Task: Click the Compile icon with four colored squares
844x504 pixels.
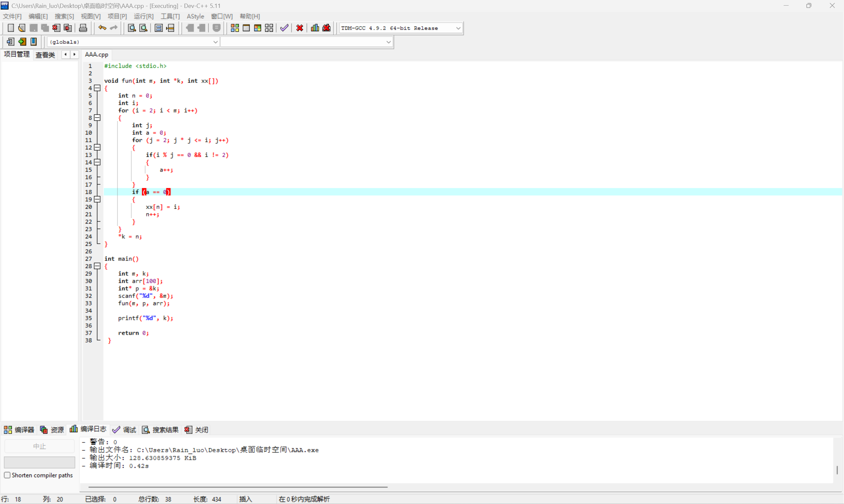Action: [235, 28]
